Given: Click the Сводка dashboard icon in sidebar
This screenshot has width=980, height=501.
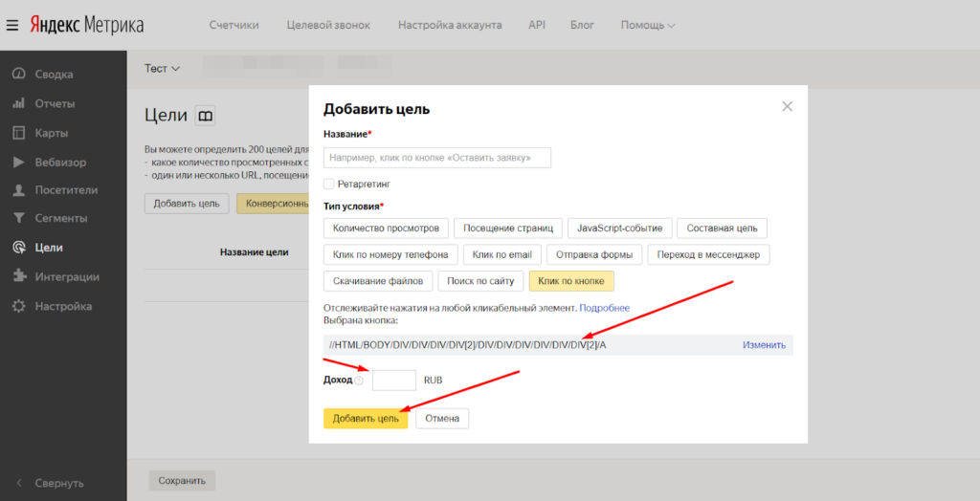Looking at the screenshot, I should click(18, 75).
